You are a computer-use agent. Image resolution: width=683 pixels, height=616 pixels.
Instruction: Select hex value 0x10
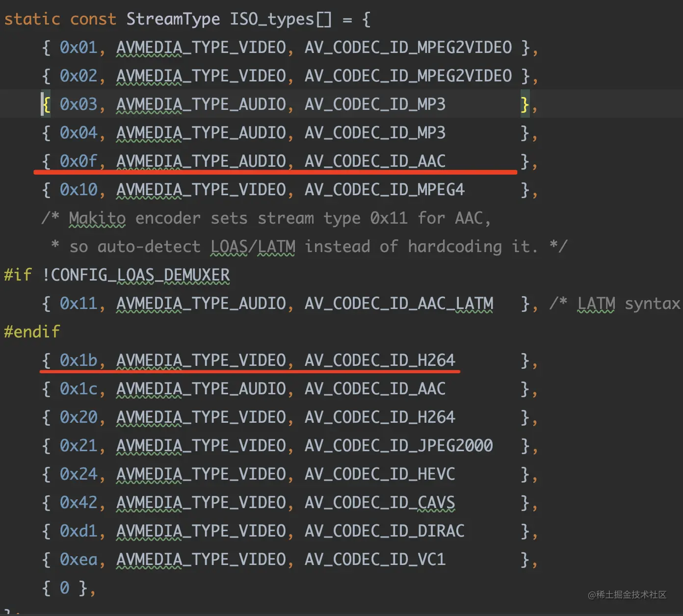click(79, 190)
